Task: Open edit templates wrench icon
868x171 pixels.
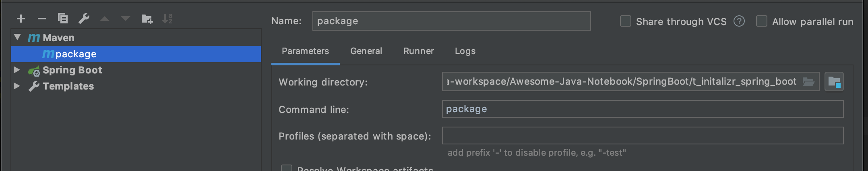Action: [x=84, y=19]
